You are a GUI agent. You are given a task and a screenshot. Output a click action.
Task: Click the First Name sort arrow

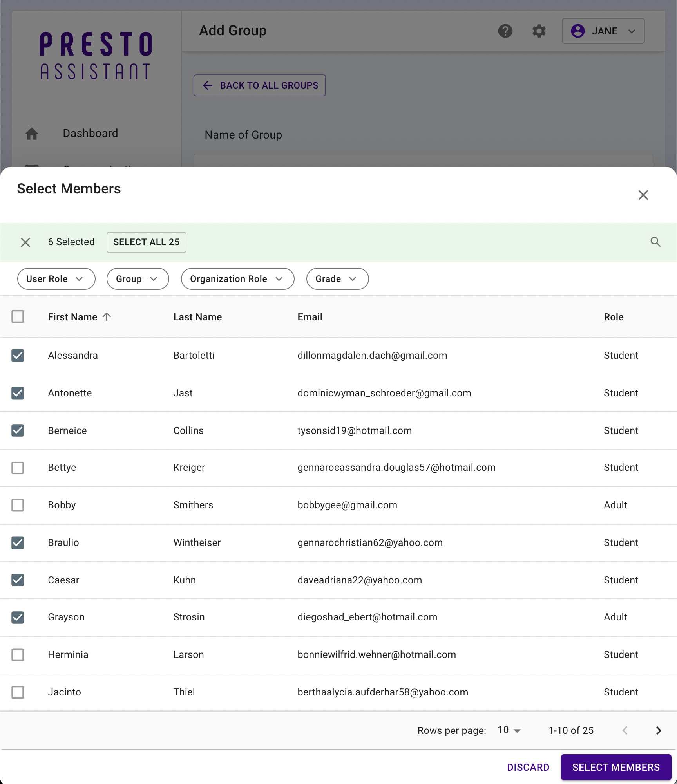[x=107, y=316]
